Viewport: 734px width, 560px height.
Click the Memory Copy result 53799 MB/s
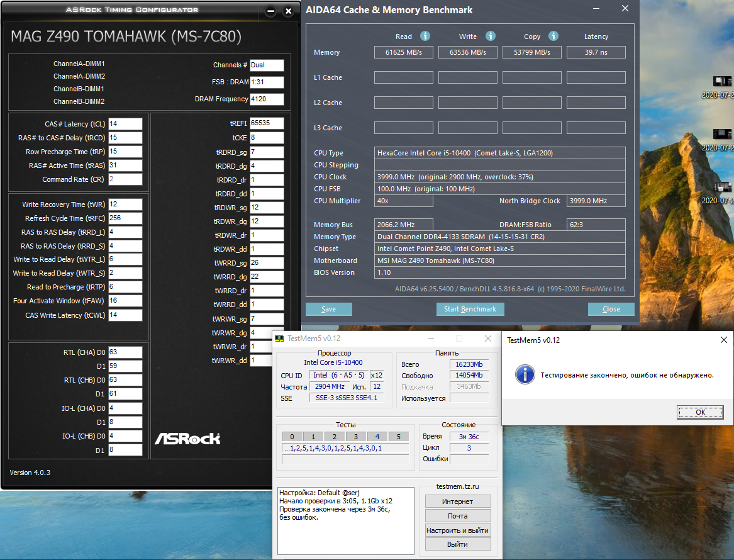click(x=531, y=52)
